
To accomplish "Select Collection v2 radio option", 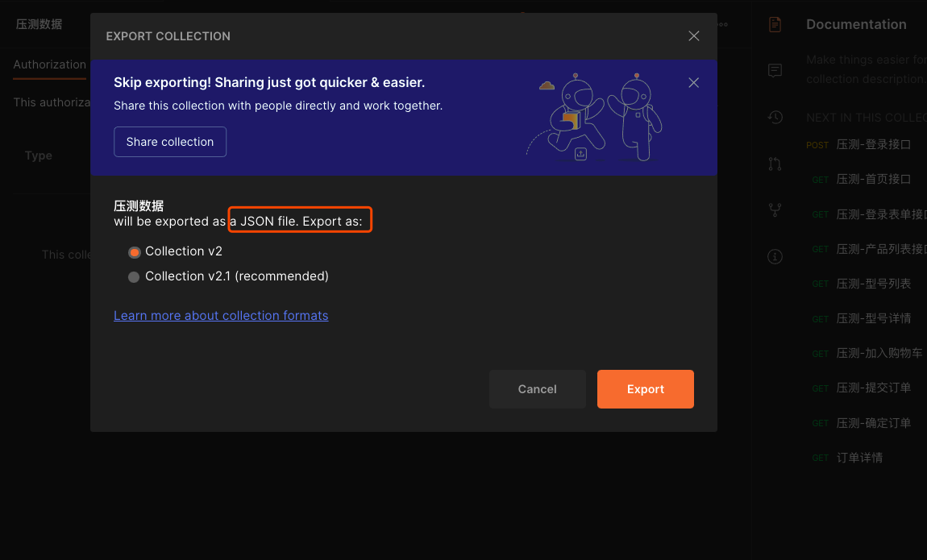I will [134, 251].
